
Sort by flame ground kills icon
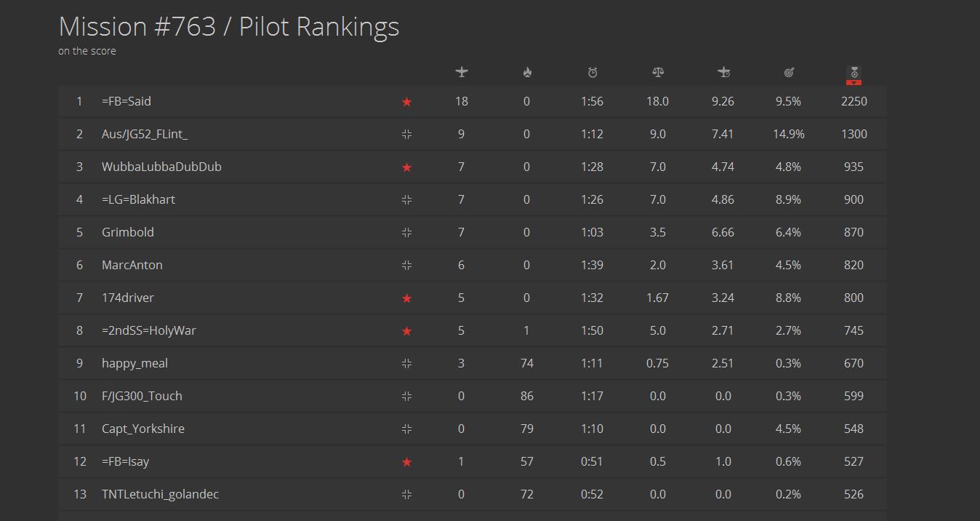(527, 72)
